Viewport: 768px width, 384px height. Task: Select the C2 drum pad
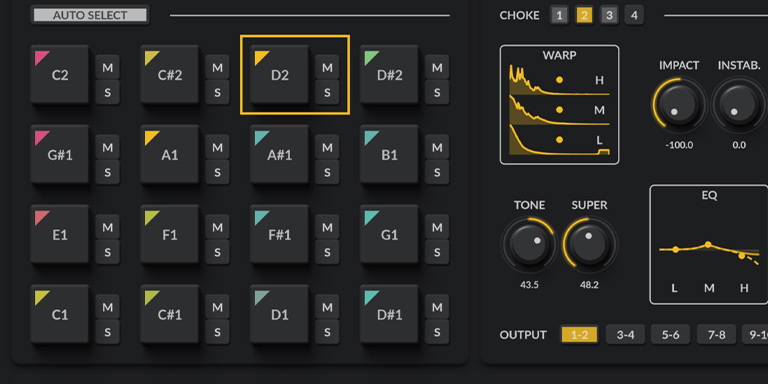click(60, 74)
